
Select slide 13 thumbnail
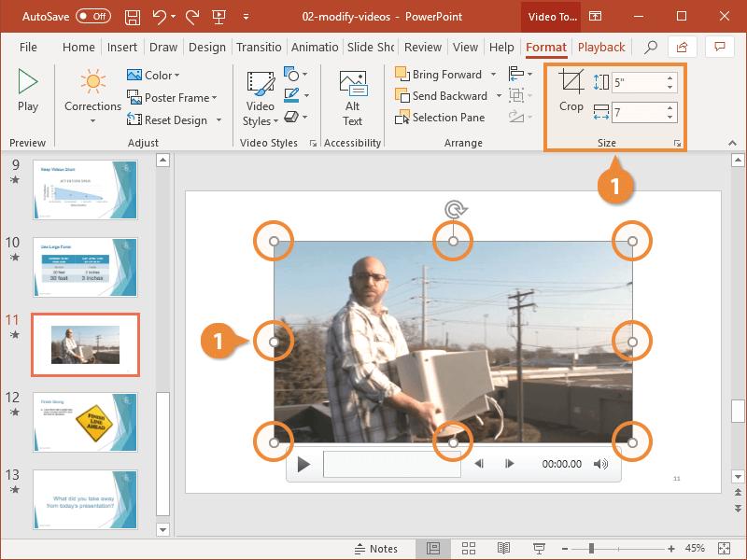(85, 499)
